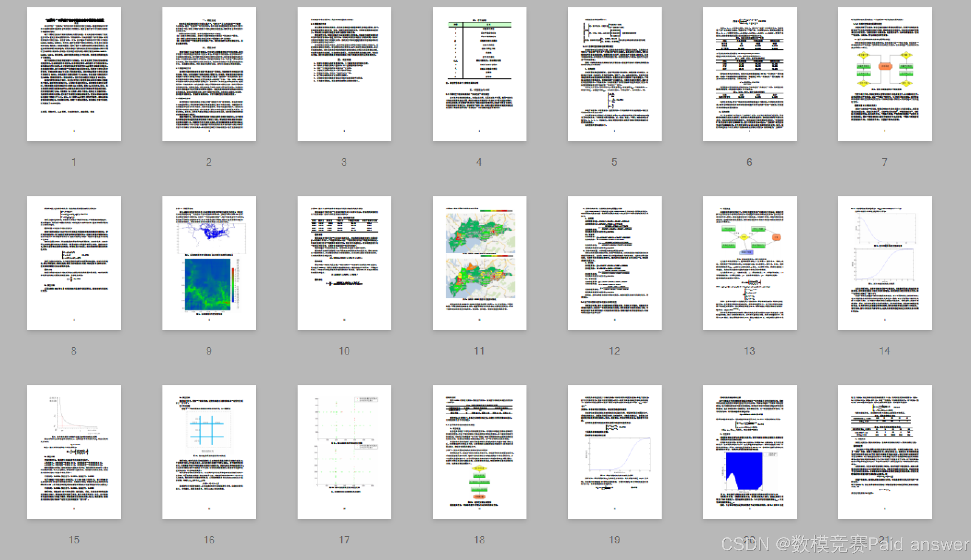The image size is (971, 560).
Task: Select page 14 thumbnail with two curves
Action: click(884, 263)
